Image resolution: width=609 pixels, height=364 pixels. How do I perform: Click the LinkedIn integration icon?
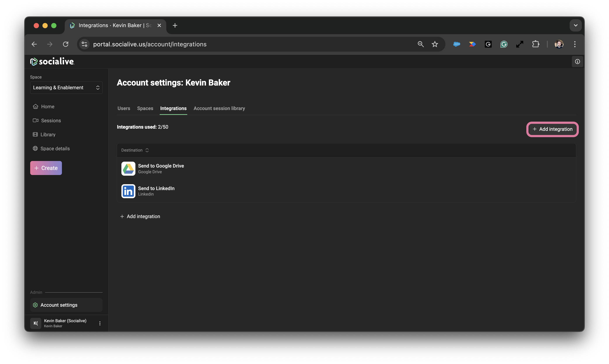(x=128, y=191)
